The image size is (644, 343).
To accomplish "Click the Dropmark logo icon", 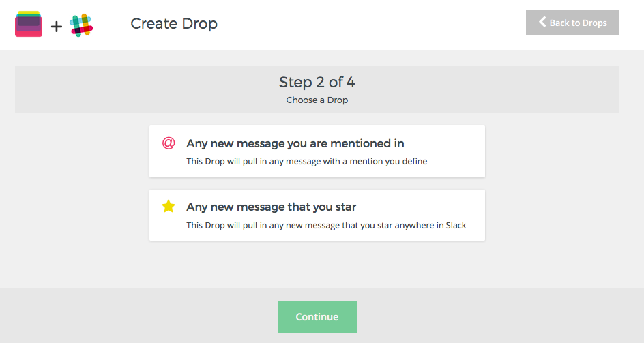I will (29, 24).
